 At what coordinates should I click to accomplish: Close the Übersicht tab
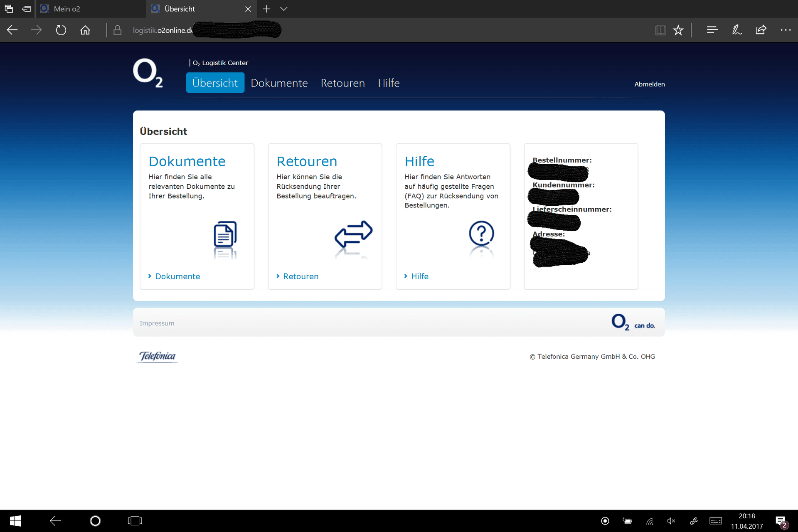pos(248,9)
